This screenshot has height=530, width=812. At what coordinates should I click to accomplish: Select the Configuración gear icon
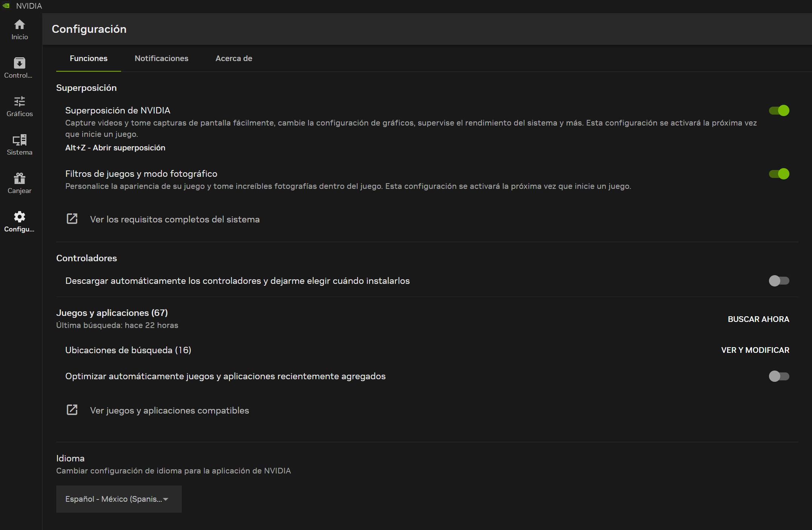tap(20, 217)
